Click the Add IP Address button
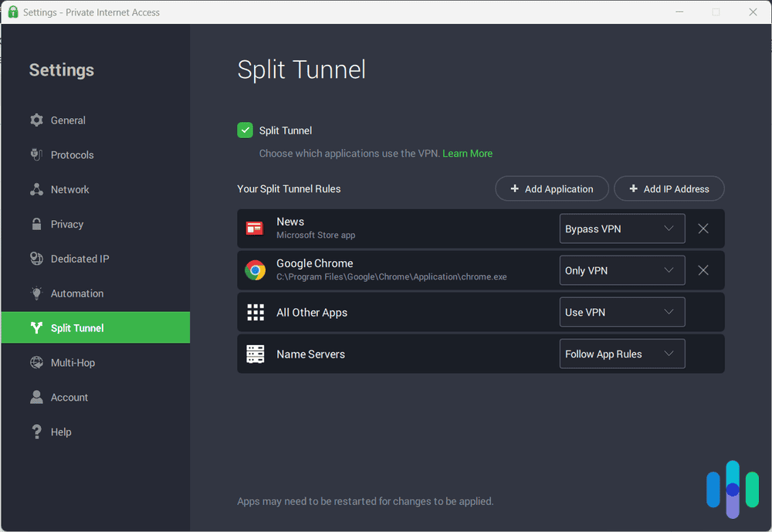The height and width of the screenshot is (532, 772). (x=669, y=188)
